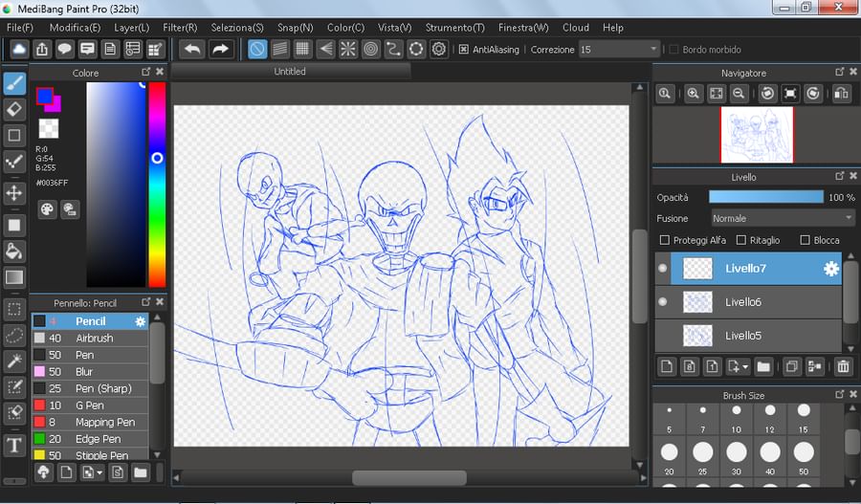Screen dimensions: 861x504
Task: Select the rectangular Selection tool
Action: click(x=14, y=309)
